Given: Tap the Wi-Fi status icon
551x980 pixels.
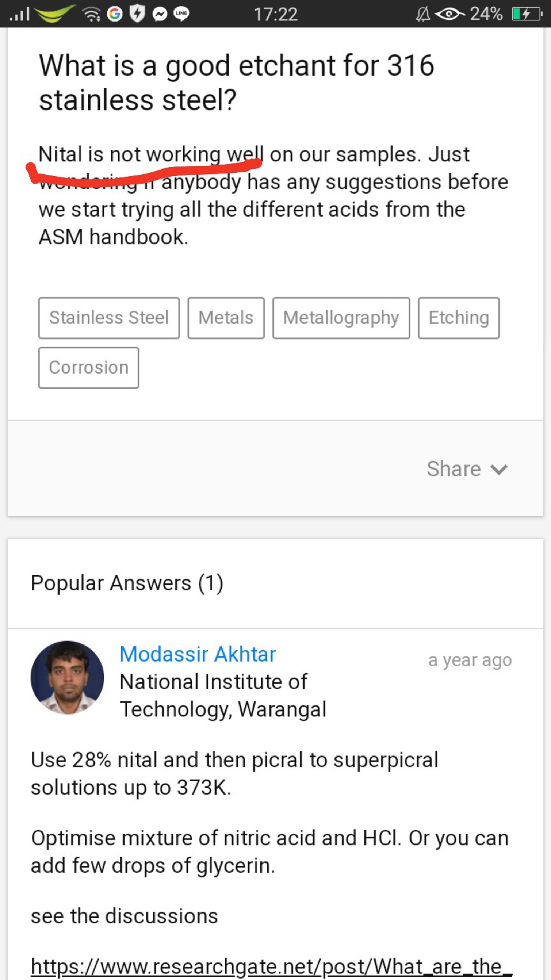Looking at the screenshot, I should (x=92, y=13).
